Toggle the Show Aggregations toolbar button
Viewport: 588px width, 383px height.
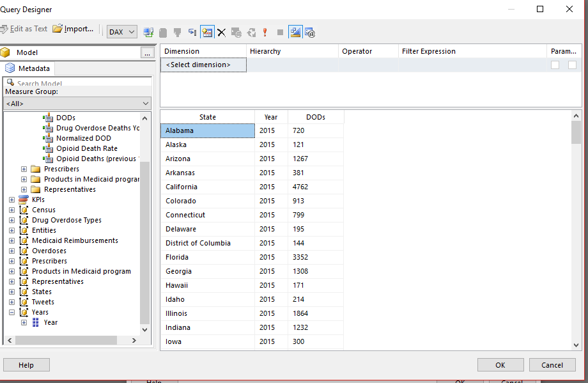point(206,32)
